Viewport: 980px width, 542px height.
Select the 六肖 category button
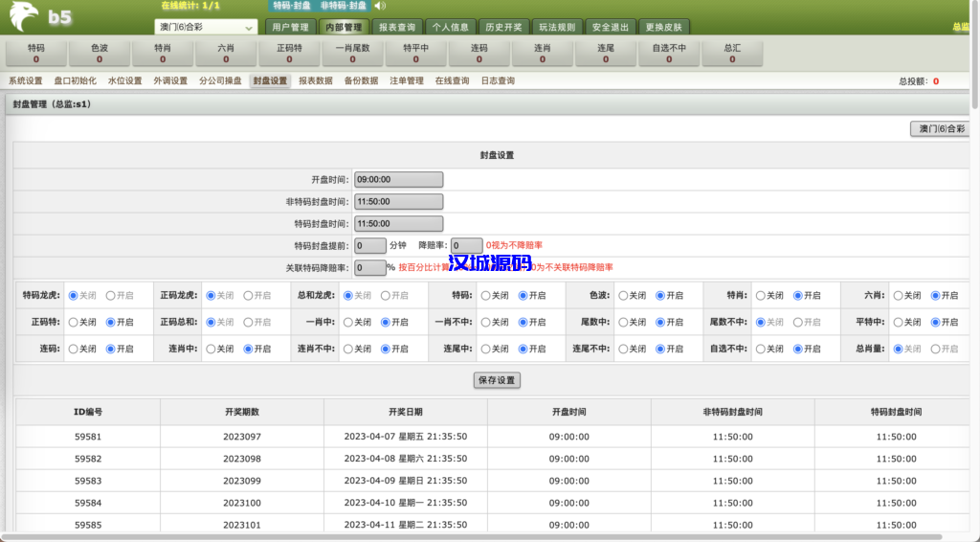tap(226, 53)
